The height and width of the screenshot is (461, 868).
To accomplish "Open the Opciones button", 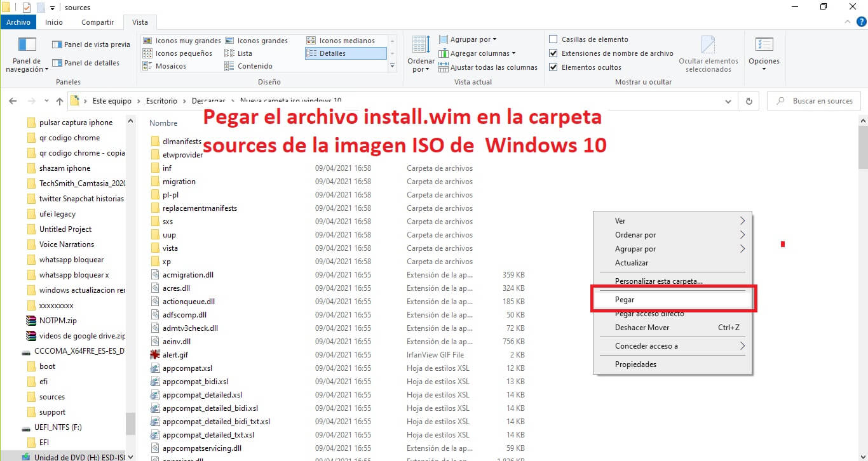I will [764, 54].
